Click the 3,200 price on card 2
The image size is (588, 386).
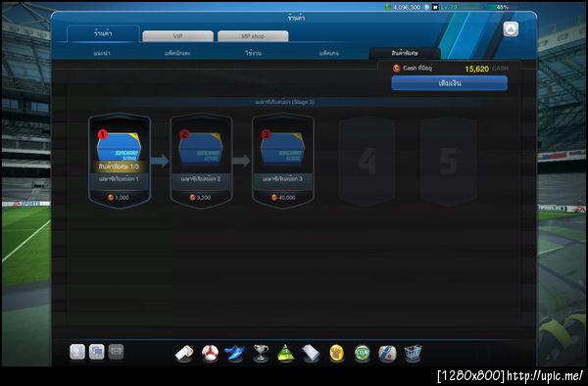pos(204,198)
